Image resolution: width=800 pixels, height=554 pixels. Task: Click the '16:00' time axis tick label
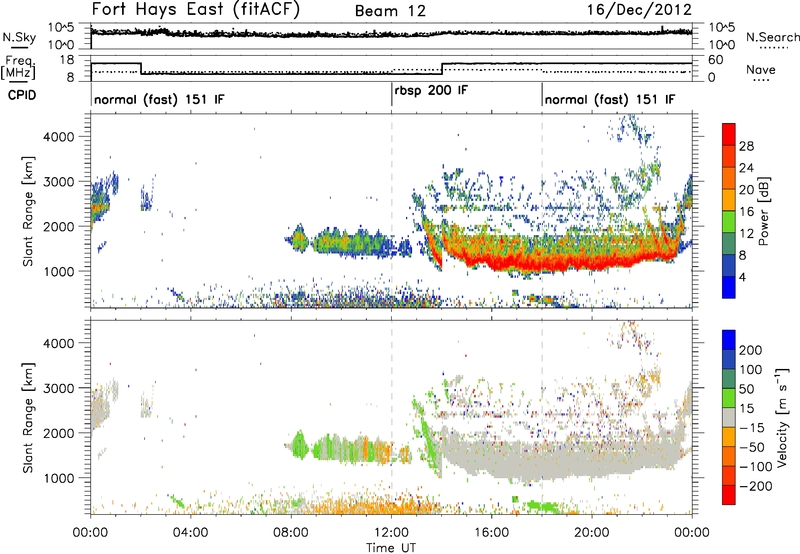(x=492, y=533)
